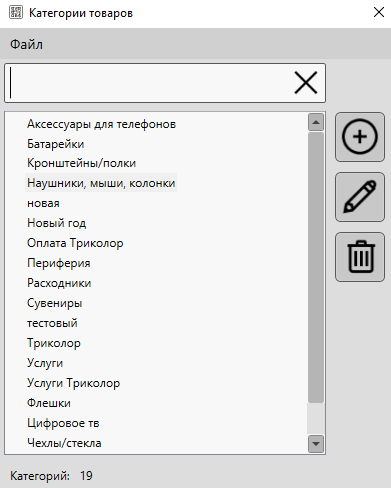
Task: Select the тестовый category
Action: pos(52,323)
